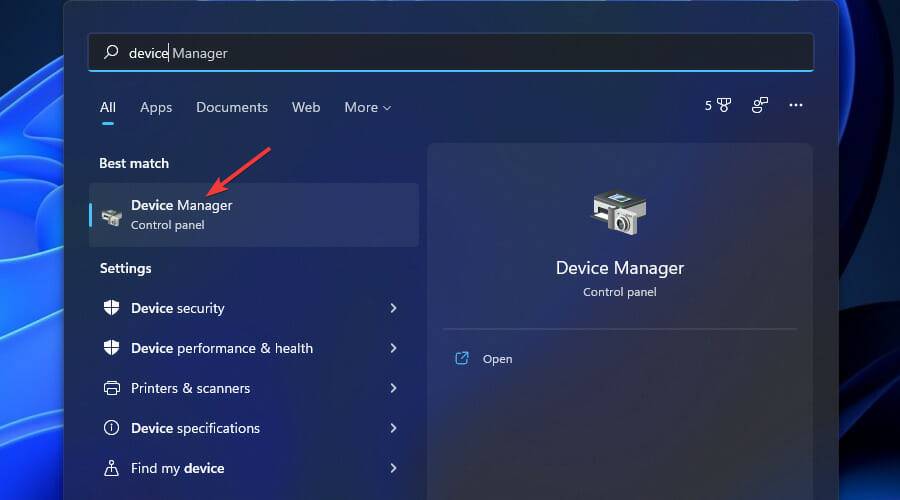Expand Find my device chevron
900x500 pixels.
(x=393, y=468)
